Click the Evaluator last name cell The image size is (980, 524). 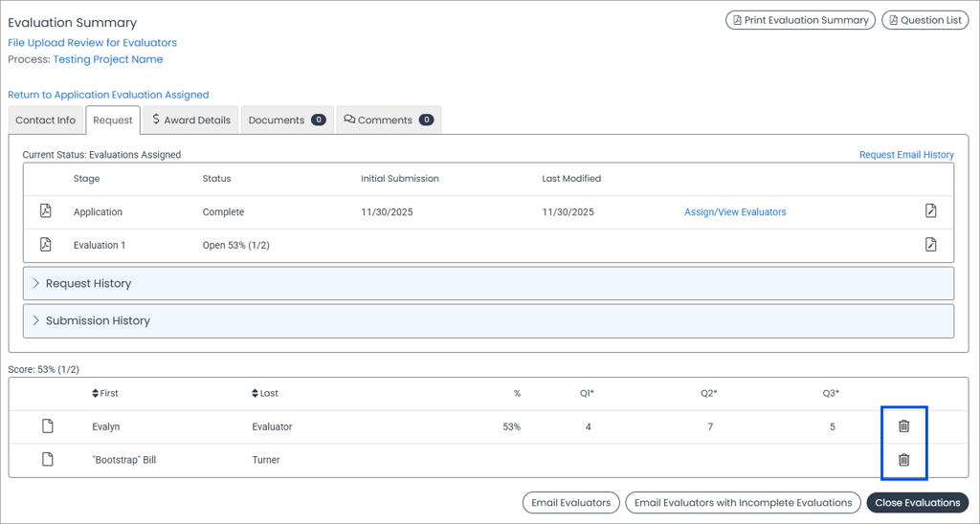[x=272, y=427]
